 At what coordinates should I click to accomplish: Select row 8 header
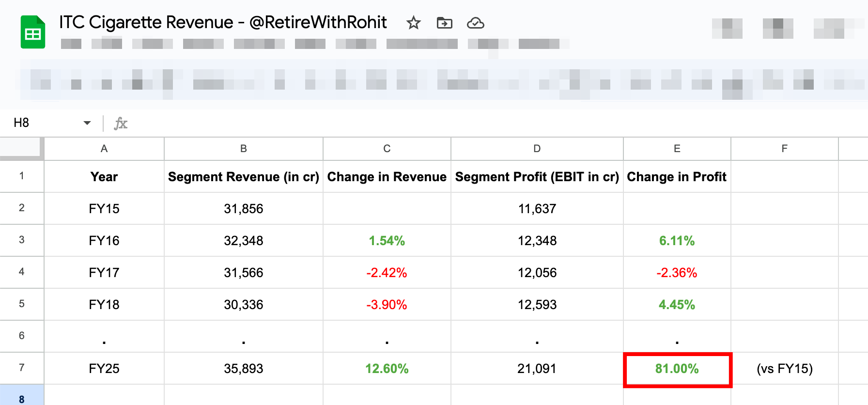click(22, 395)
